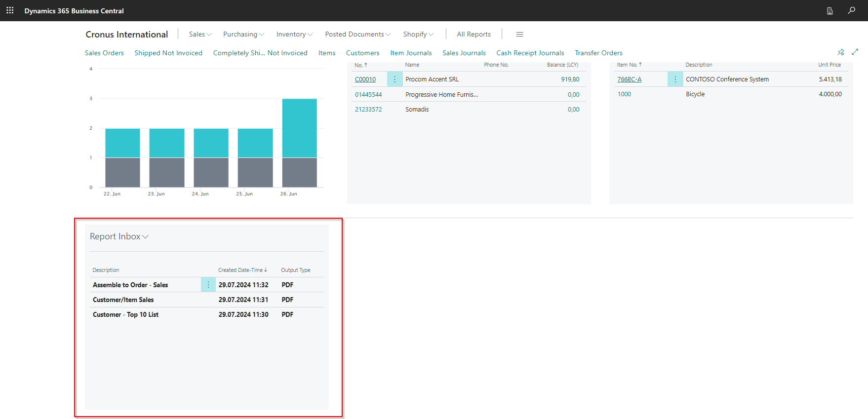Open item number 1000
Screen dimensions: 868x419
pos(624,94)
